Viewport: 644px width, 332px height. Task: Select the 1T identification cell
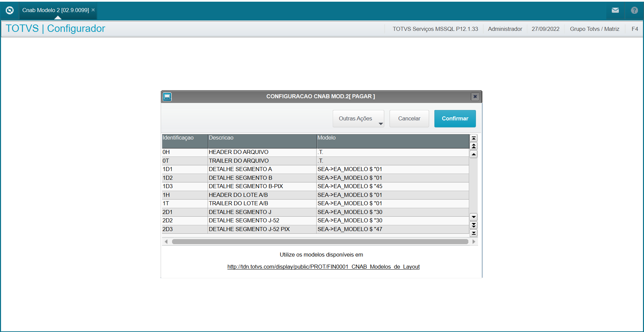click(x=185, y=204)
